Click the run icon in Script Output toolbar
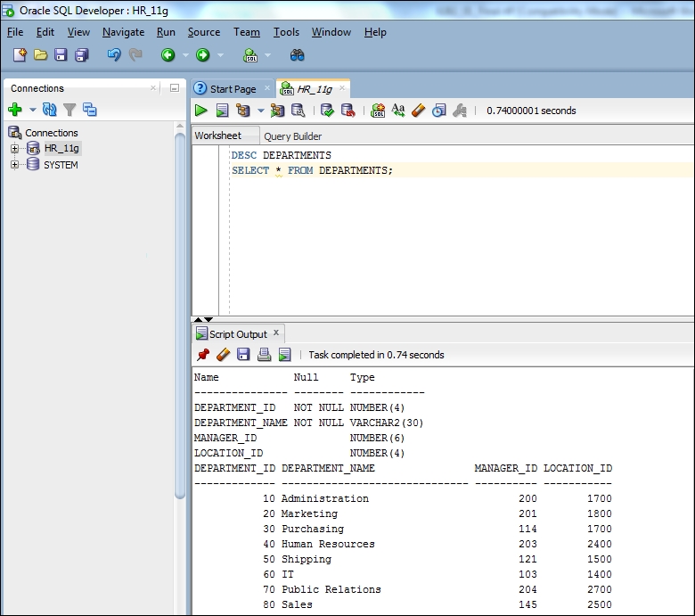 (x=284, y=355)
